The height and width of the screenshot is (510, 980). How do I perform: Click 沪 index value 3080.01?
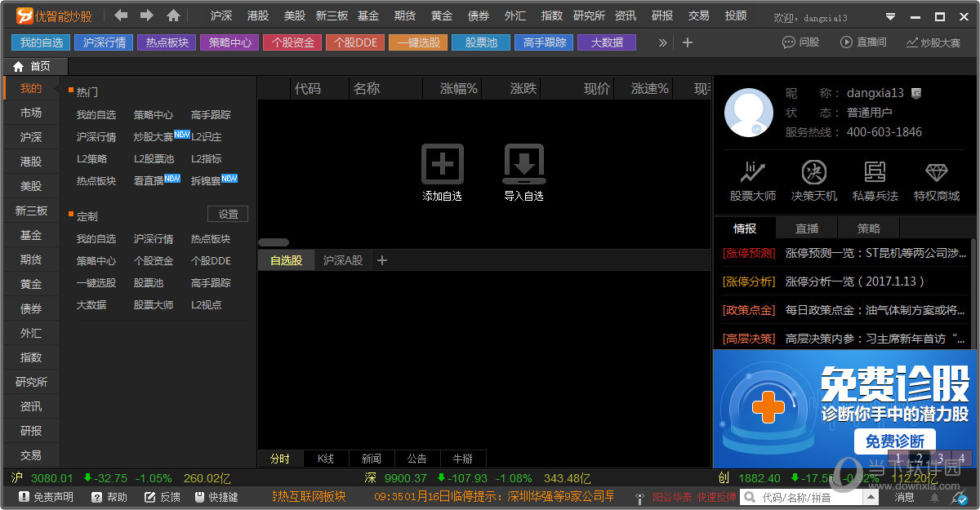[52, 478]
